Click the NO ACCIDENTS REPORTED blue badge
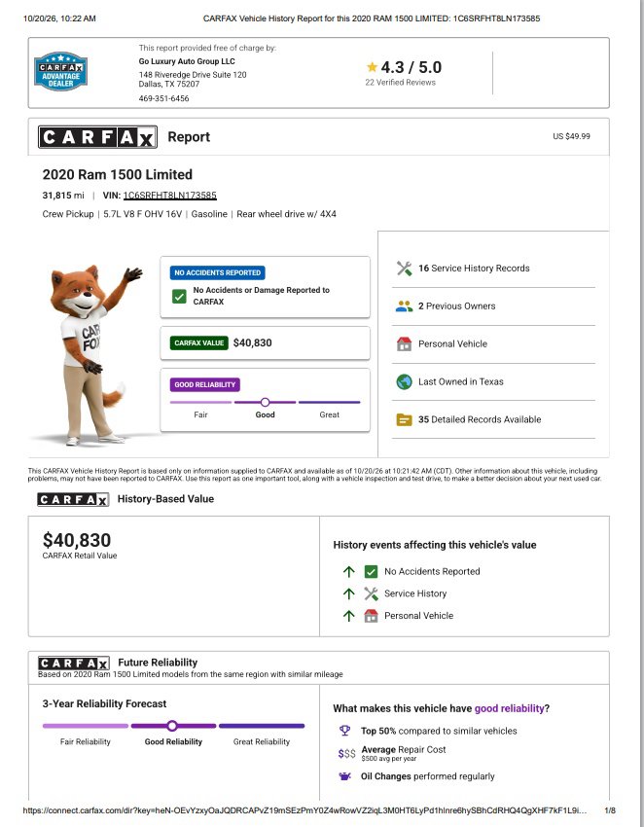This screenshot has height=827, width=644. [217, 272]
